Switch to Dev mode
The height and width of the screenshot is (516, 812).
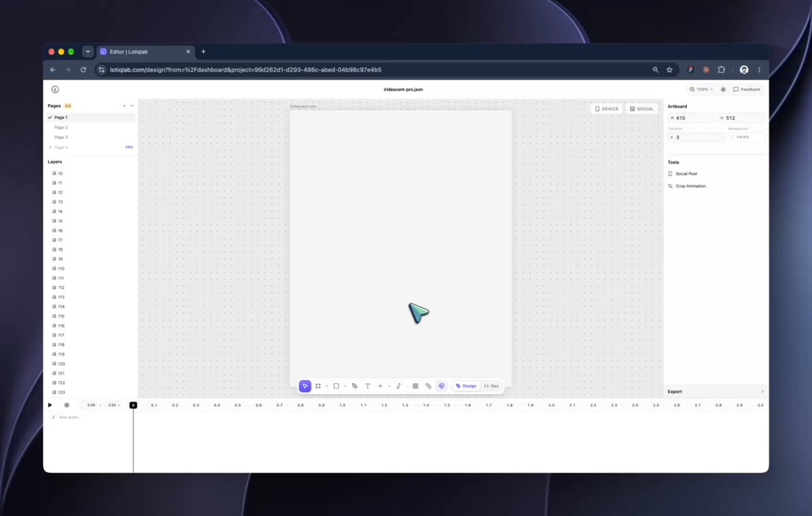coord(491,386)
